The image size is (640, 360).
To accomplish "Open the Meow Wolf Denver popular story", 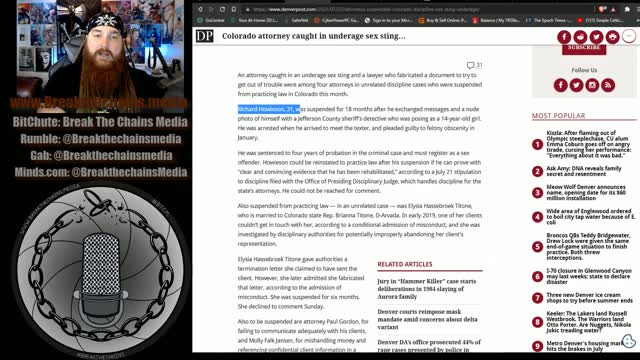I will 586,192.
